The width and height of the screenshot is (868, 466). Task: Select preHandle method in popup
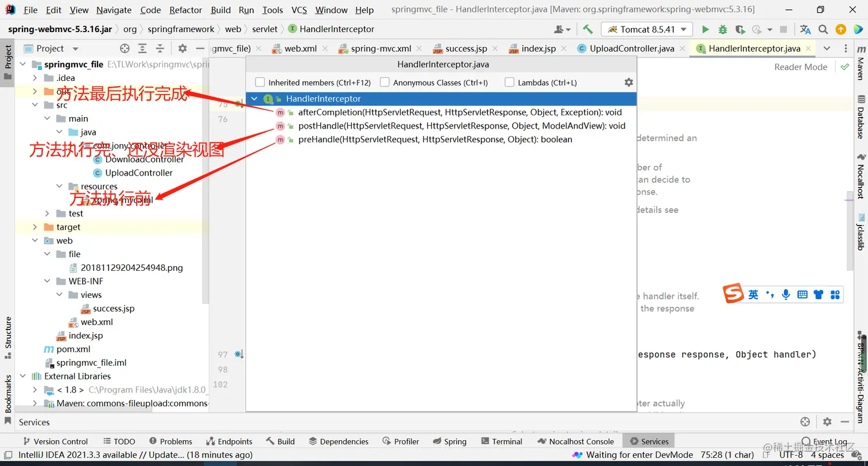[x=441, y=139]
